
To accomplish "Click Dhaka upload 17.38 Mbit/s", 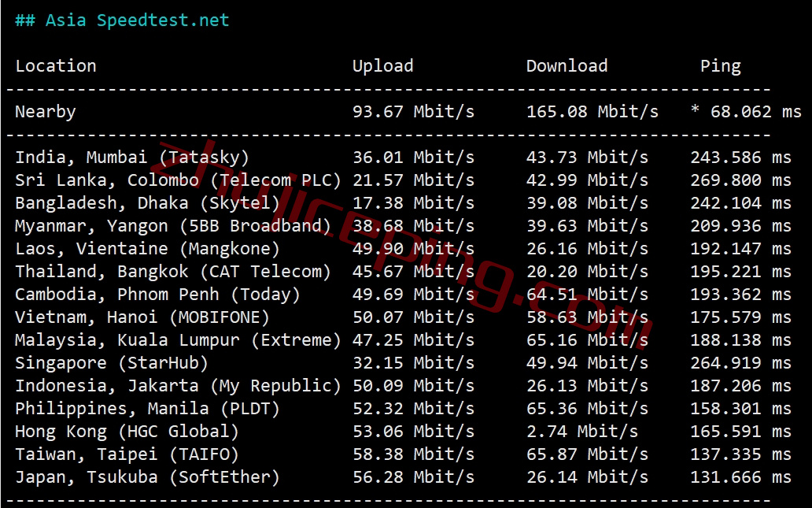I will click(x=413, y=202).
